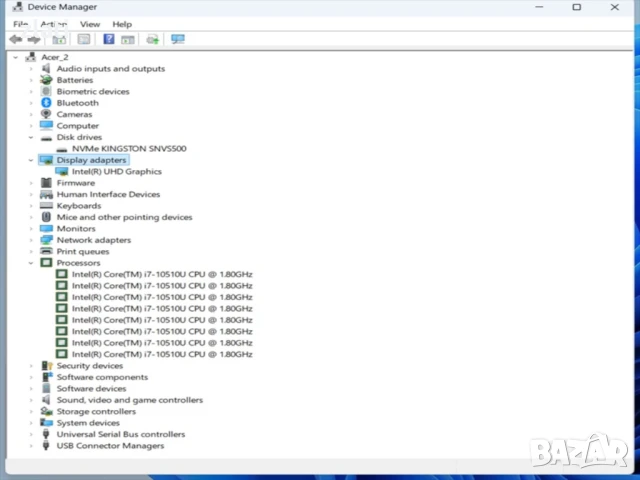Click the Back arrow toolbar icon
This screenshot has width=640, height=480.
click(x=15, y=39)
